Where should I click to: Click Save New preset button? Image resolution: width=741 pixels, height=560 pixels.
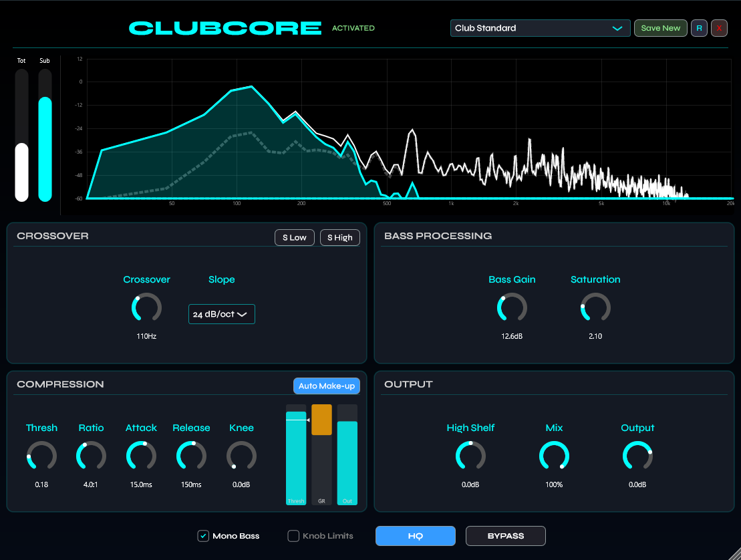coord(660,28)
